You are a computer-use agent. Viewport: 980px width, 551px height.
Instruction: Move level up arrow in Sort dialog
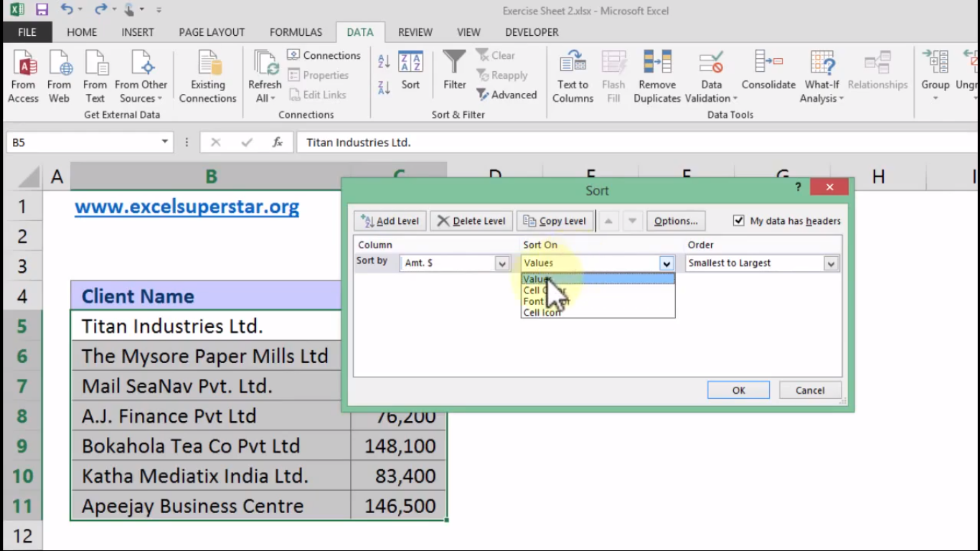(x=608, y=221)
